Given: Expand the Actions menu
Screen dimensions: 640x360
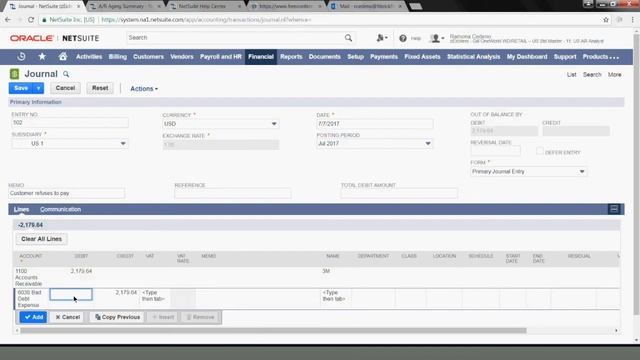Looking at the screenshot, I should (x=144, y=89).
